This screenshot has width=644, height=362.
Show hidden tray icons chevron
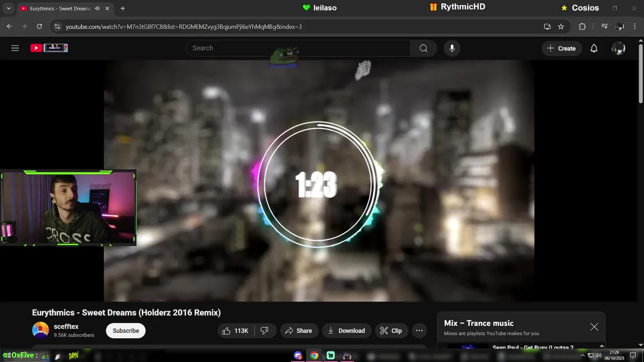coord(583,355)
